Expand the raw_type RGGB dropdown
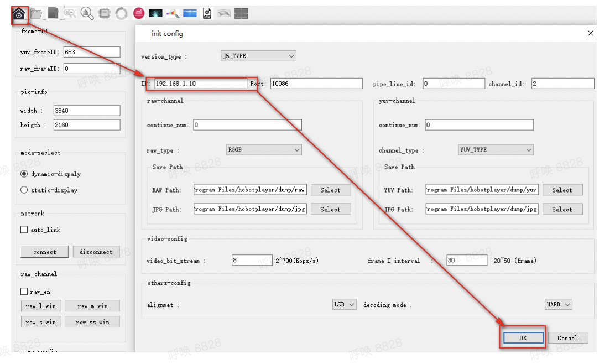The height and width of the screenshot is (364, 615). (x=264, y=150)
